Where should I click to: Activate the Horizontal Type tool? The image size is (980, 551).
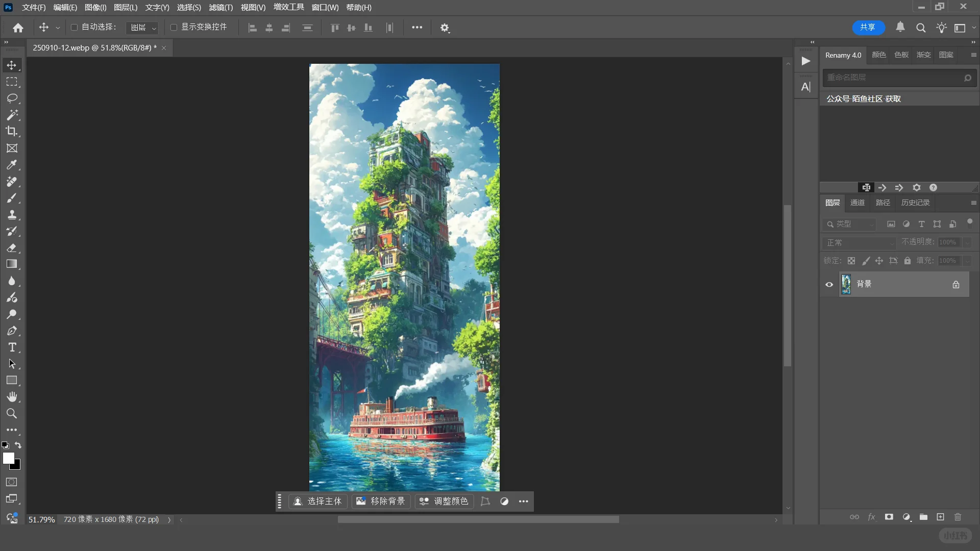coord(12,347)
